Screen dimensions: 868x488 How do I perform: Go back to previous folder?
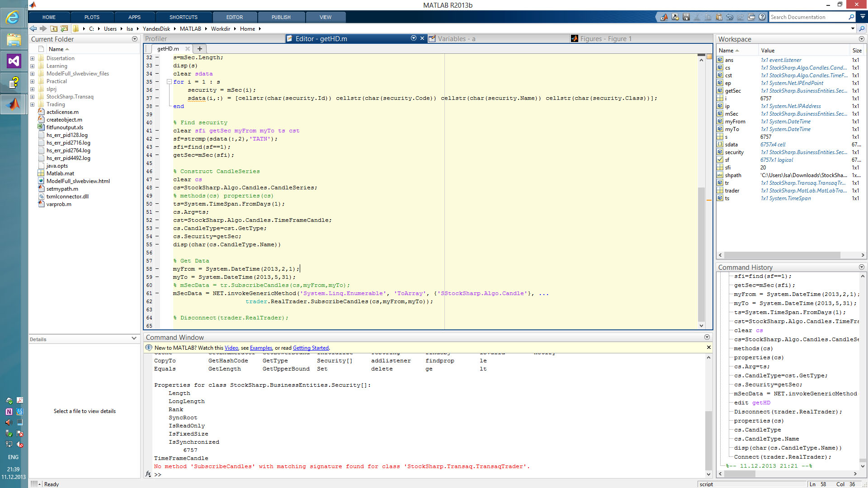pos(33,28)
